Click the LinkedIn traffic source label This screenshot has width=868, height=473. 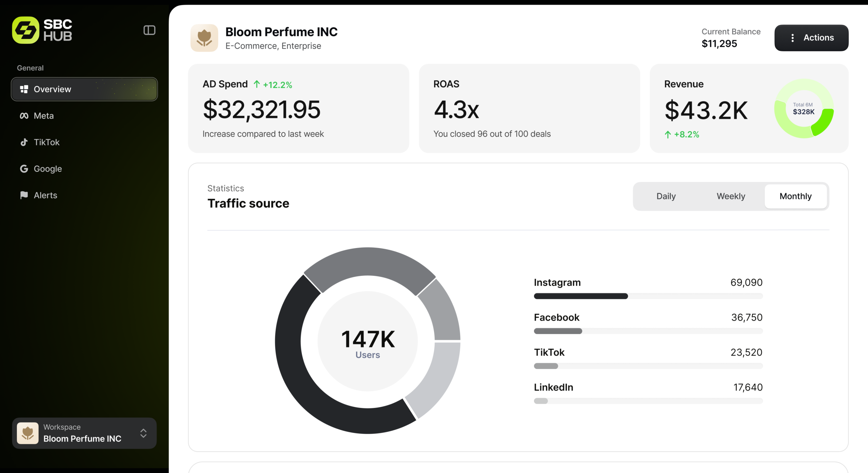tap(553, 387)
